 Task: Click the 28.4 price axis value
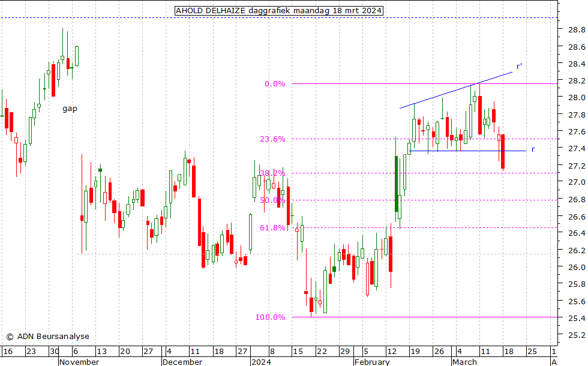[577, 64]
